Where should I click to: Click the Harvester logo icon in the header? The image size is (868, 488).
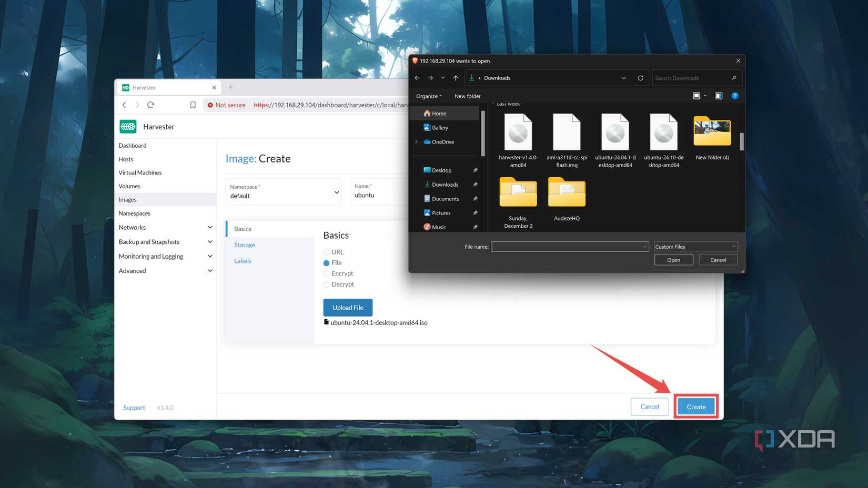[x=128, y=126]
